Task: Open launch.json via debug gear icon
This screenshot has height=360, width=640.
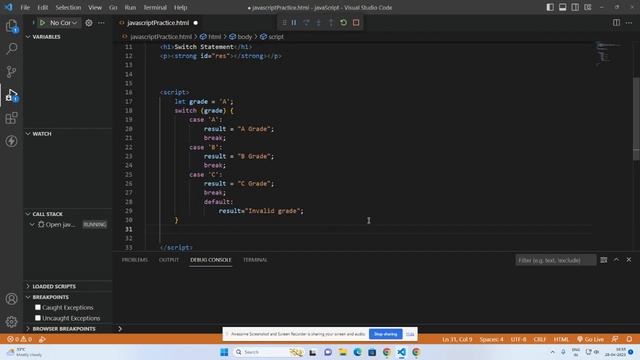Action: pos(89,23)
